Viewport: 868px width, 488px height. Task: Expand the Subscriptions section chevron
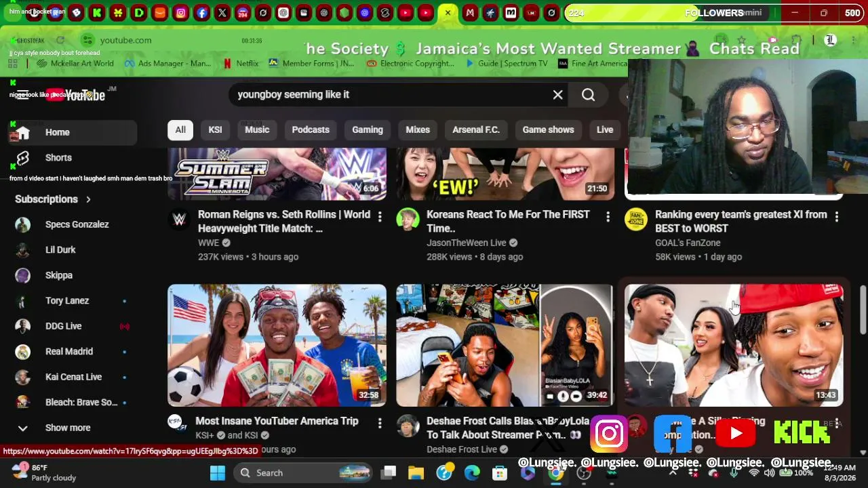point(88,199)
